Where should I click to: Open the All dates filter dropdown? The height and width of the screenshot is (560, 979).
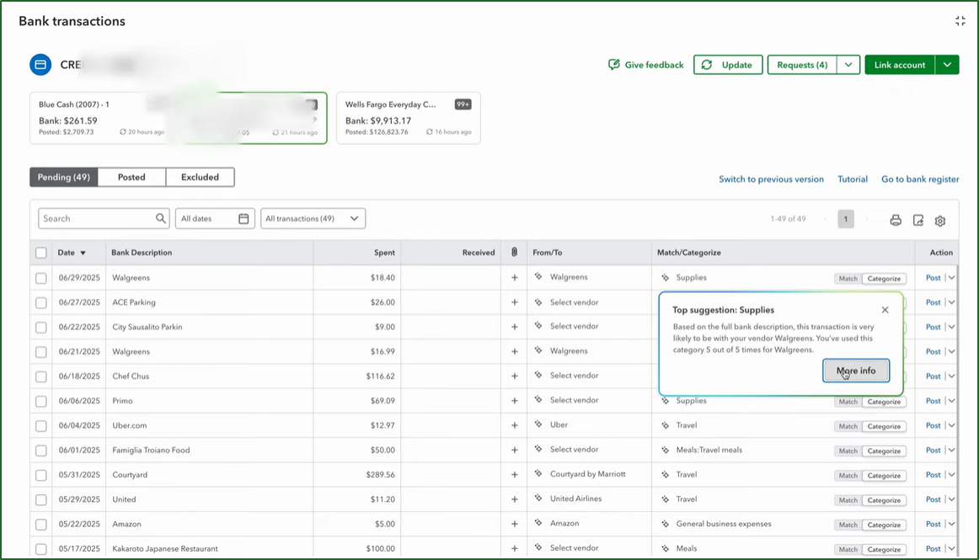(x=215, y=218)
